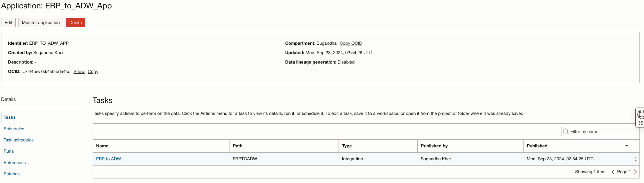Copy the compartment OCID

pos(351,43)
